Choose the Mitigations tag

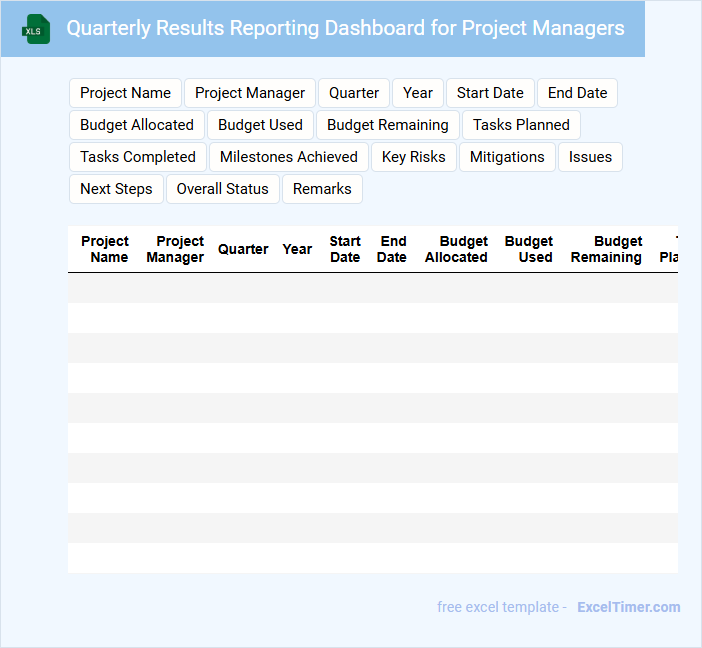point(507,157)
